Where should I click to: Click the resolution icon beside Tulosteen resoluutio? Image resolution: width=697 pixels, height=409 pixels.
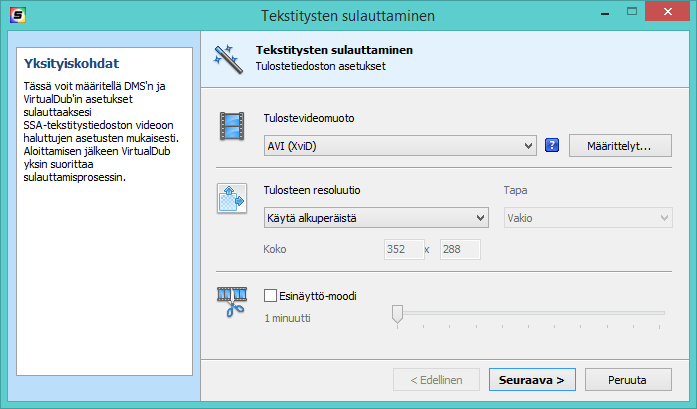point(232,198)
